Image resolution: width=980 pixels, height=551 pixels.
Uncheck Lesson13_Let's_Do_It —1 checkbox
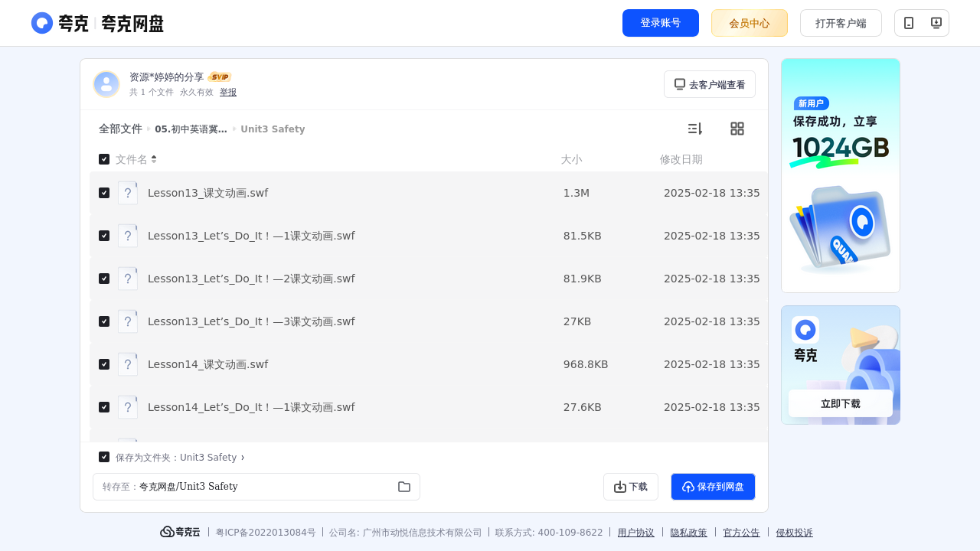coord(104,236)
